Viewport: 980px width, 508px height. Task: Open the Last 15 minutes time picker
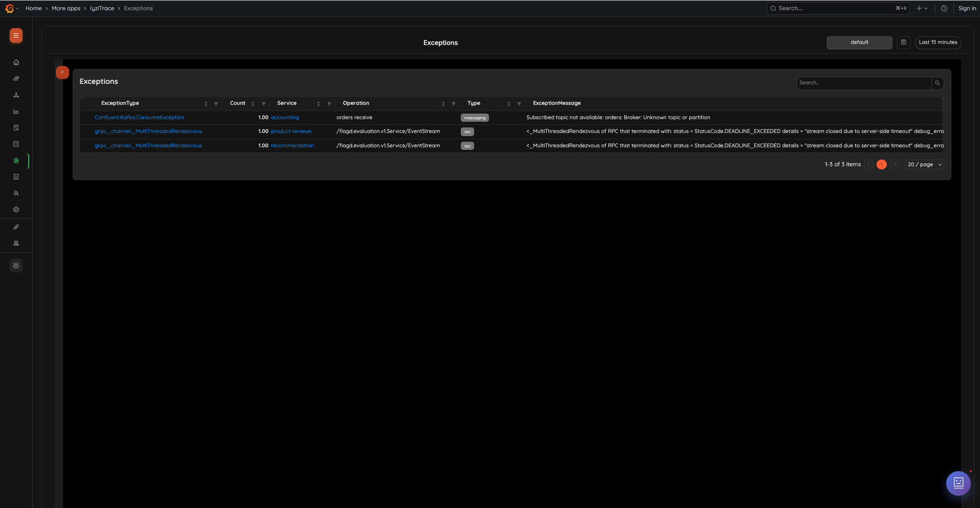click(x=938, y=42)
